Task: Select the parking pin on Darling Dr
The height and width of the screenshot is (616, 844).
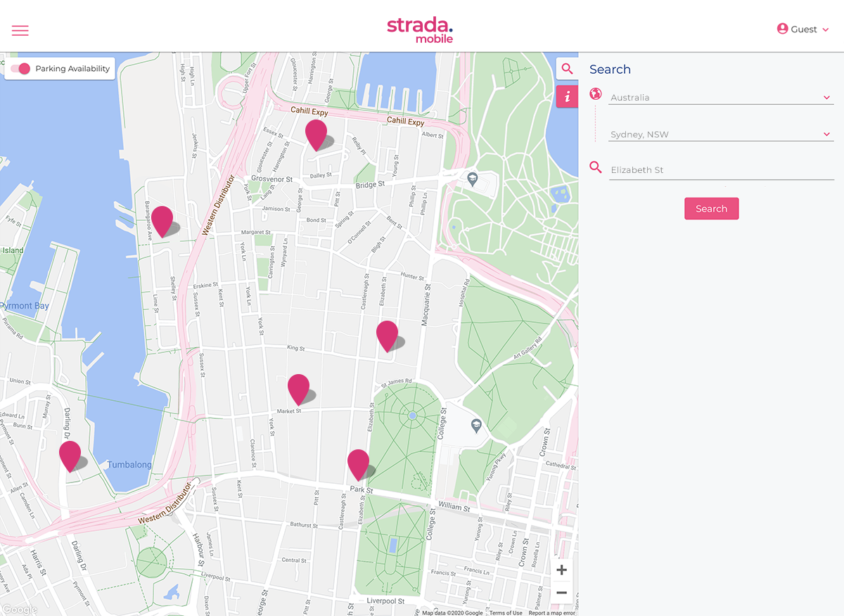Action: [70, 456]
